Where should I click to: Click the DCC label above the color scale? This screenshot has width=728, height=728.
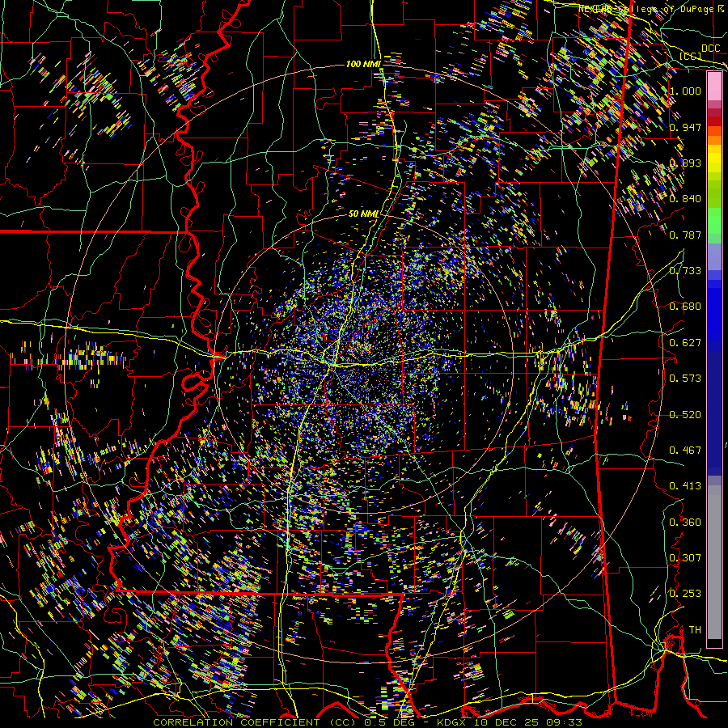pos(710,49)
